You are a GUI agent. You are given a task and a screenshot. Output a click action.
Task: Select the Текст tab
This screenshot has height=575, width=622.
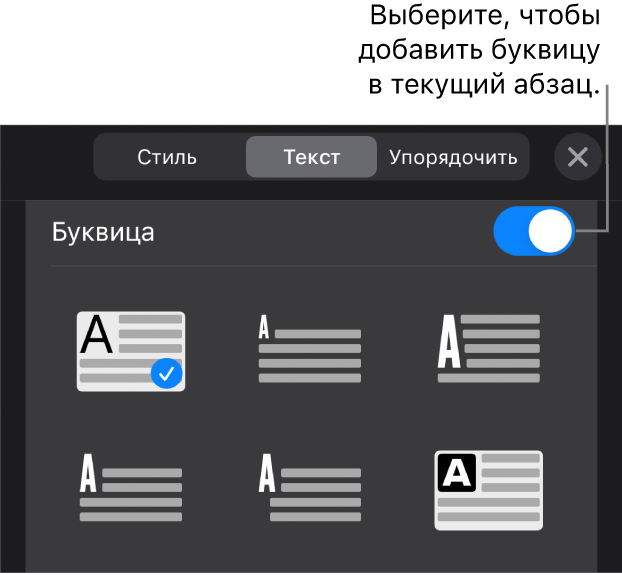311,157
